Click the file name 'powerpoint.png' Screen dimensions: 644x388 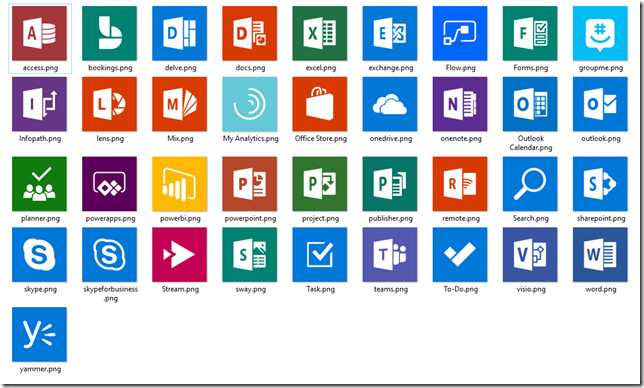(250, 218)
